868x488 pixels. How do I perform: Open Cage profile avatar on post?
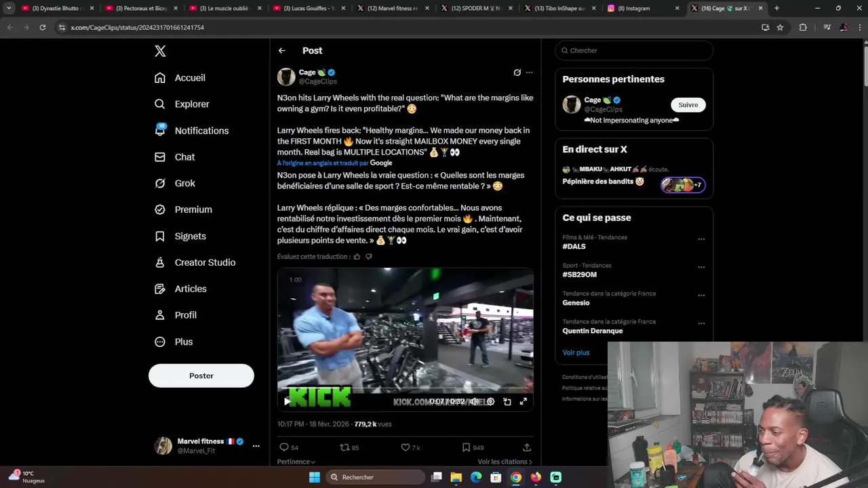click(x=286, y=77)
